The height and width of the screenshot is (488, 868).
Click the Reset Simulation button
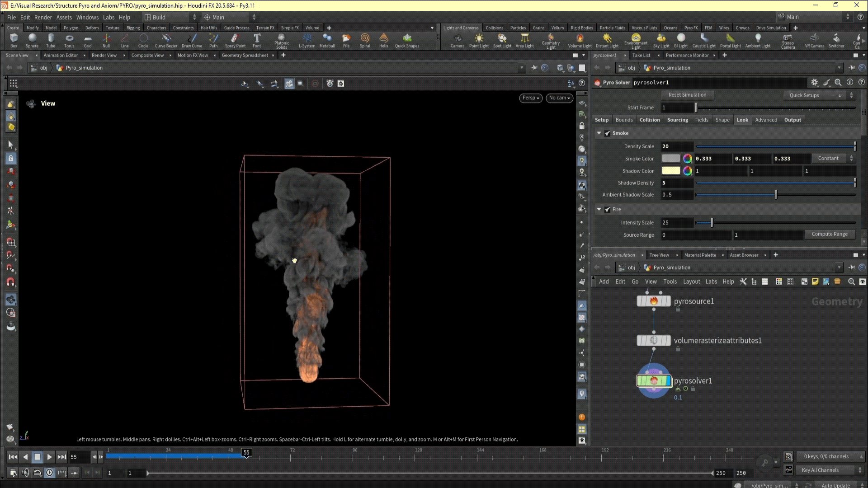(x=687, y=95)
